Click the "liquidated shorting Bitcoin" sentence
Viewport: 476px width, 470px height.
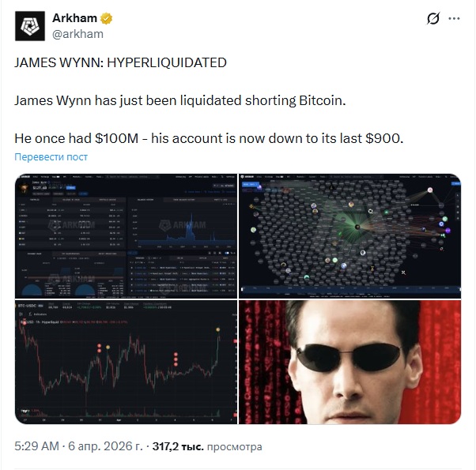(180, 100)
